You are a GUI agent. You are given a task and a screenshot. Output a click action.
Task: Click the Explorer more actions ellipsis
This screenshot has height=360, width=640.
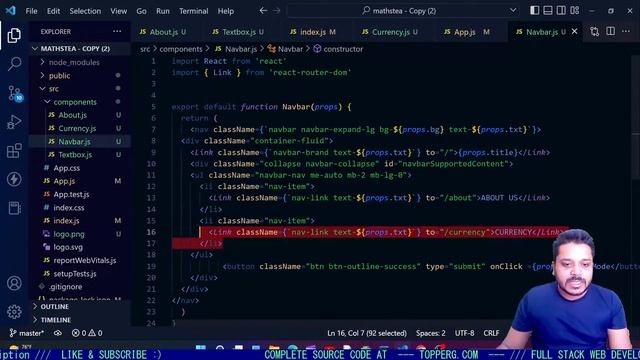(x=117, y=31)
